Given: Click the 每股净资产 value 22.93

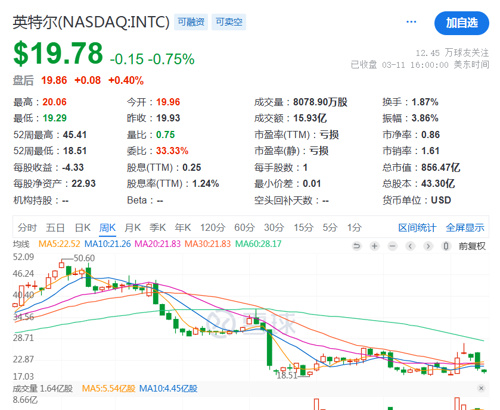Looking at the screenshot, I should (x=84, y=184).
